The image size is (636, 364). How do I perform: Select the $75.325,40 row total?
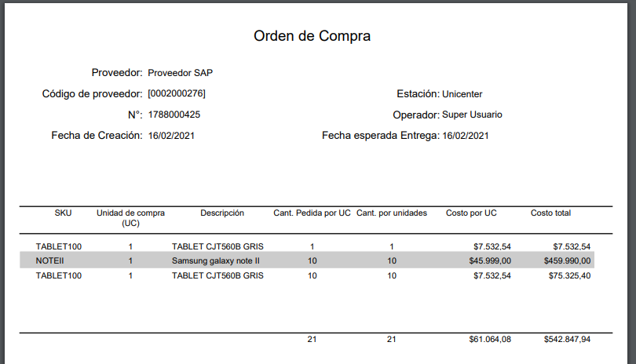pos(568,275)
